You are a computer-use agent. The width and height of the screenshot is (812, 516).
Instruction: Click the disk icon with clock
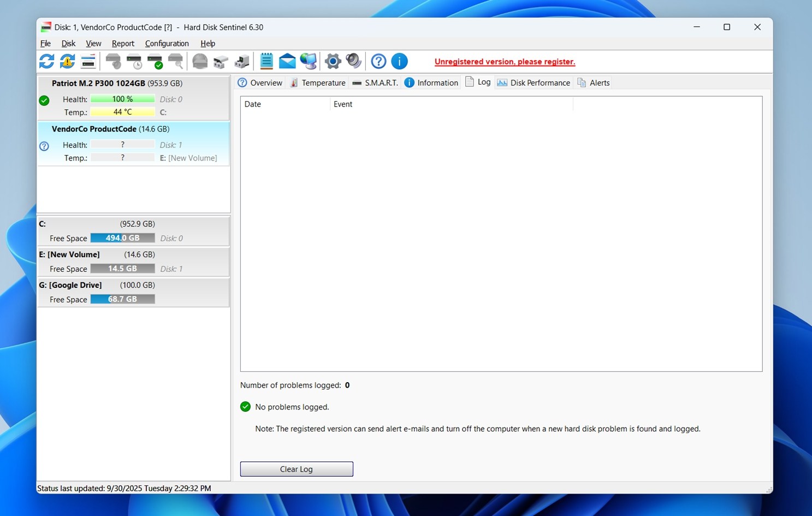[134, 61]
